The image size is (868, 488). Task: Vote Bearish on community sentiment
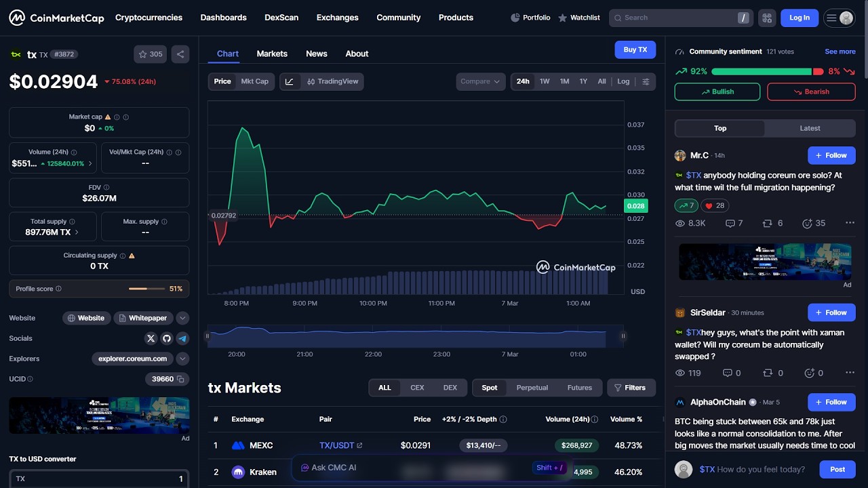pyautogui.click(x=811, y=91)
